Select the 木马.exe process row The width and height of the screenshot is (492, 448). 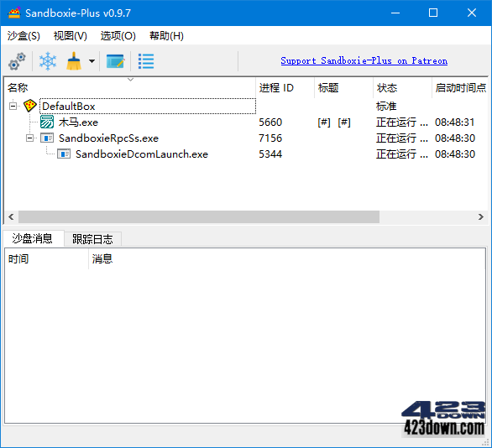[x=246, y=122]
